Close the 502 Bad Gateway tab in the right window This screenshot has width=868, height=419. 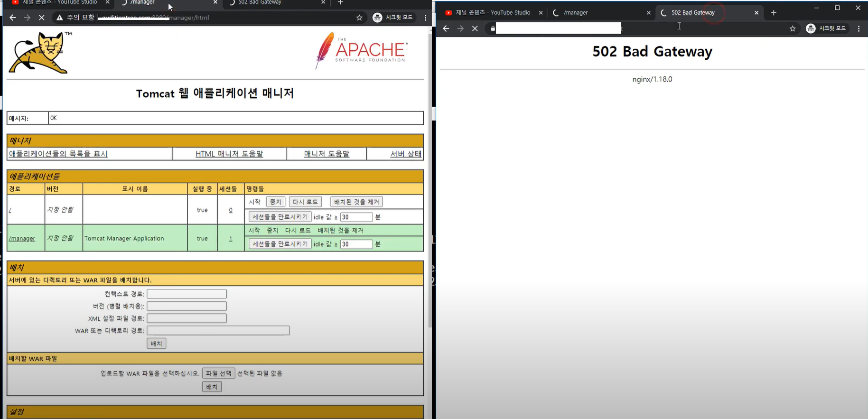(756, 13)
